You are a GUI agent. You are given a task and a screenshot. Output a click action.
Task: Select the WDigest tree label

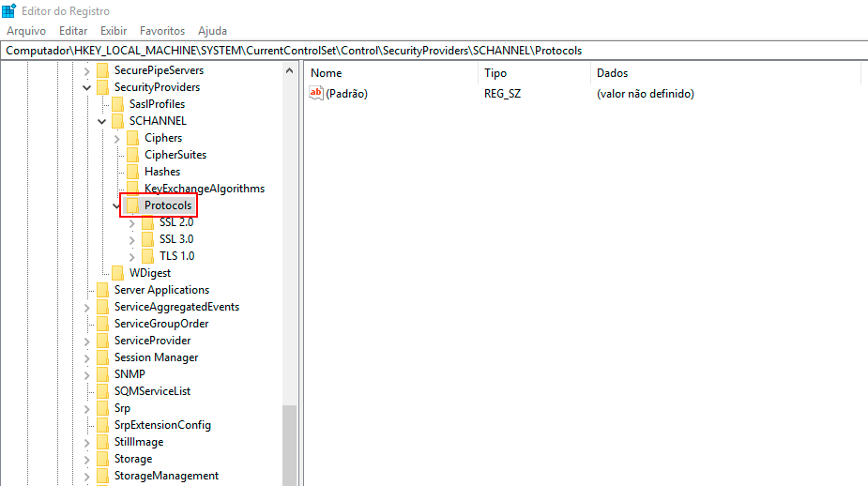(150, 273)
